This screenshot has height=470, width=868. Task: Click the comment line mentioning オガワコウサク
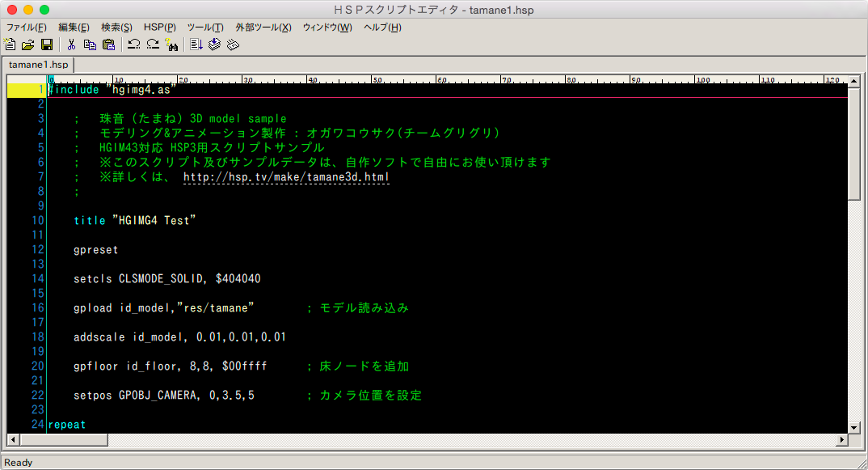[300, 133]
